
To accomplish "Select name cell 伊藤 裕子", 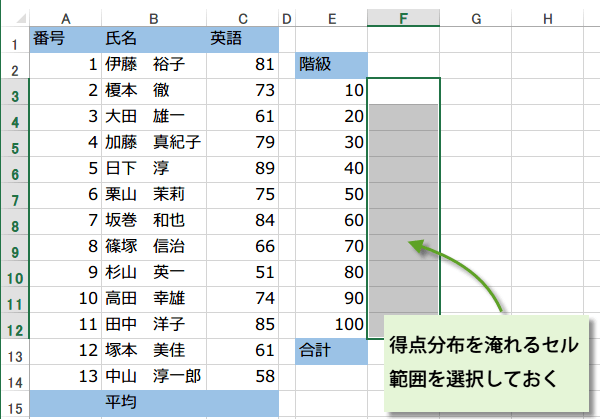I will [154, 66].
